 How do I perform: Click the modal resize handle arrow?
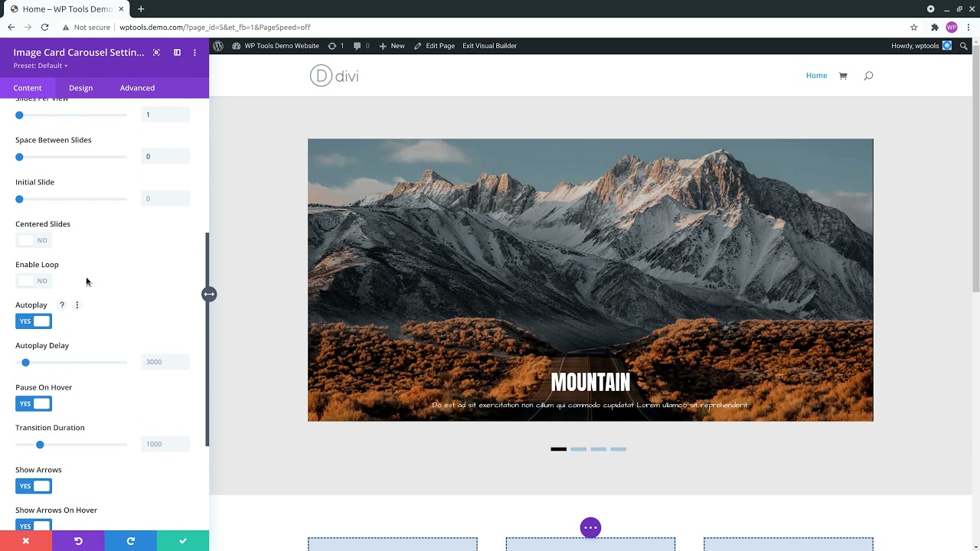coord(209,294)
